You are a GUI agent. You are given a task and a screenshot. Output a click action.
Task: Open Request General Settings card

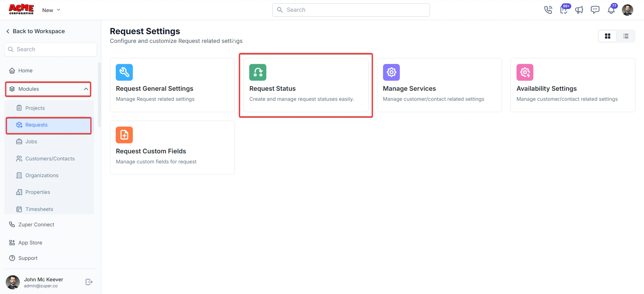172,85
